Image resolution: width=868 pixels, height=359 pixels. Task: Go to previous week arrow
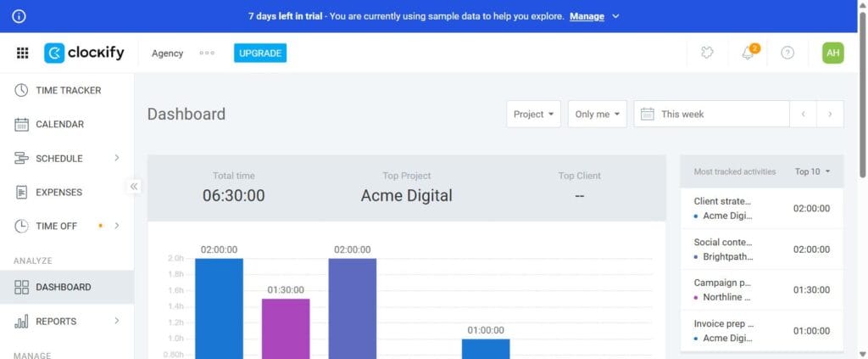(x=803, y=114)
